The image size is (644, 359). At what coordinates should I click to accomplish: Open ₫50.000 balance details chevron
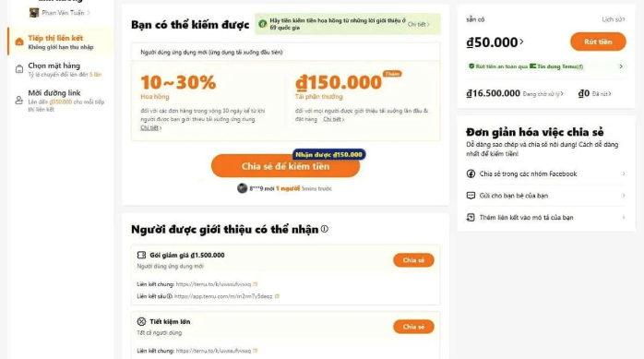(x=521, y=42)
